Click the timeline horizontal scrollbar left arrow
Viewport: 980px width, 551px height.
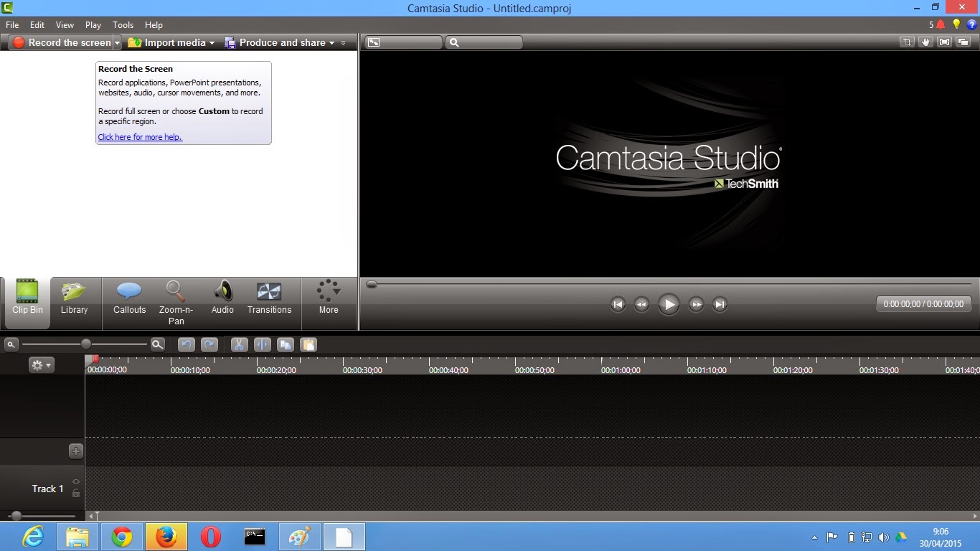pyautogui.click(x=91, y=516)
